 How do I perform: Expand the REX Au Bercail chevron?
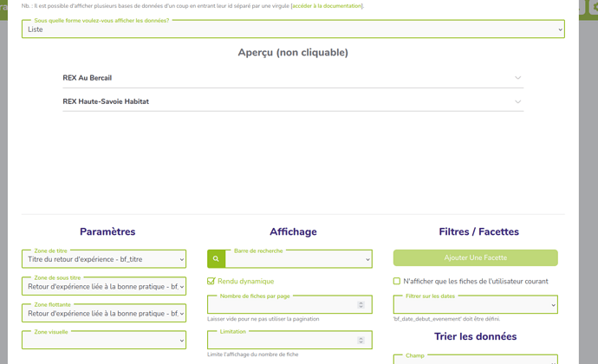pyautogui.click(x=517, y=78)
